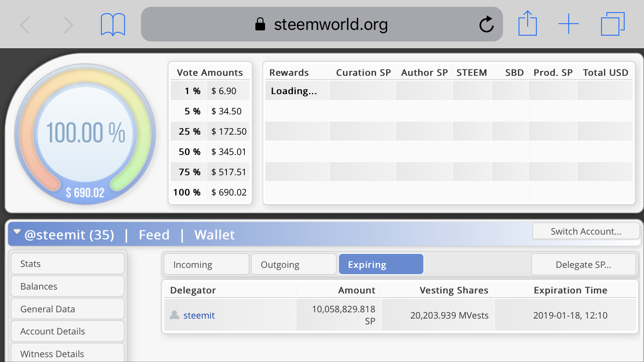Open the Feed link
Viewport: 644px width, 362px height.
[154, 235]
